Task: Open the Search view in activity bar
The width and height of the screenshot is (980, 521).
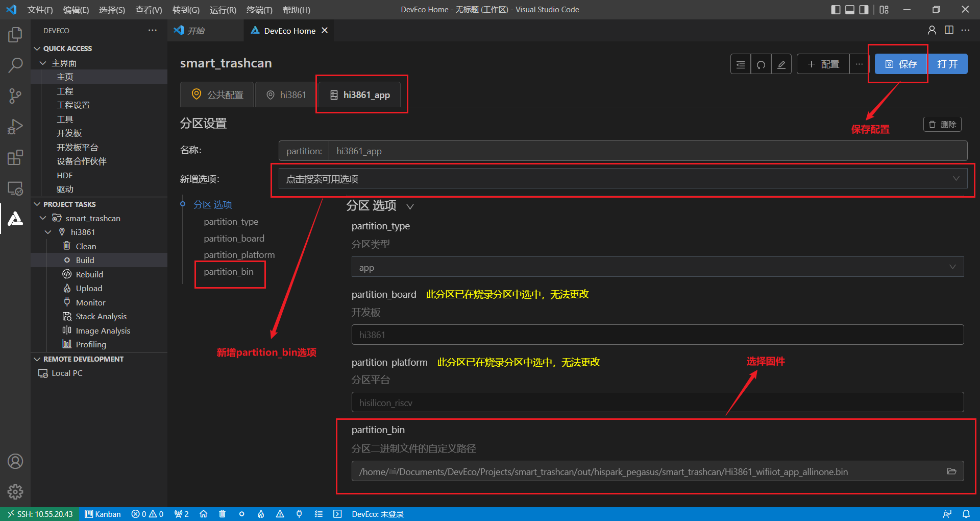Action: (15, 65)
